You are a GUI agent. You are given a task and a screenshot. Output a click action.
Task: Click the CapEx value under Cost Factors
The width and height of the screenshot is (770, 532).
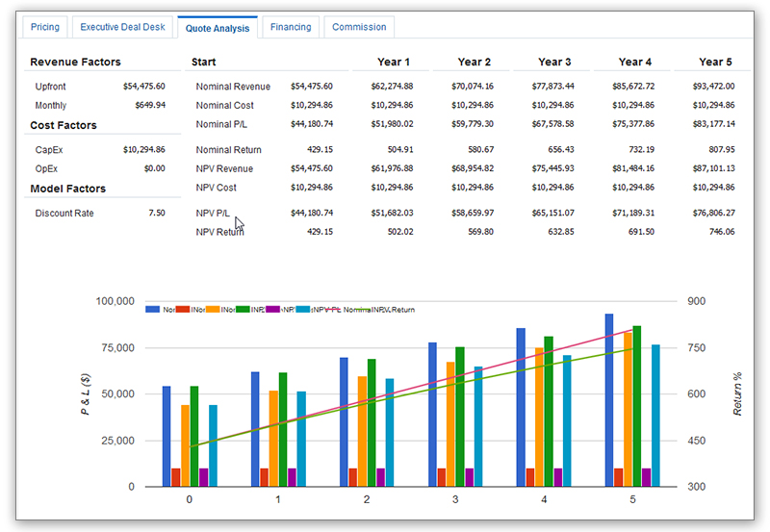[x=144, y=150]
